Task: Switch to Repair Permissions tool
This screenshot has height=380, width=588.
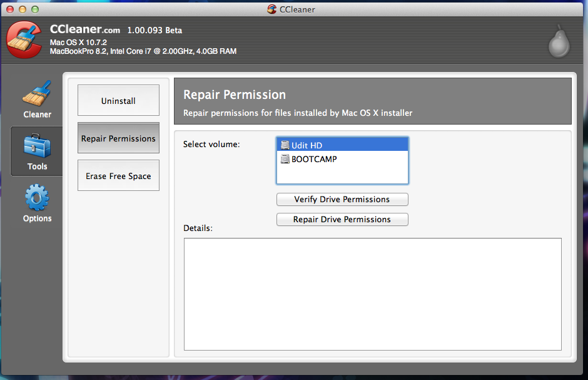Action: pyautogui.click(x=118, y=138)
